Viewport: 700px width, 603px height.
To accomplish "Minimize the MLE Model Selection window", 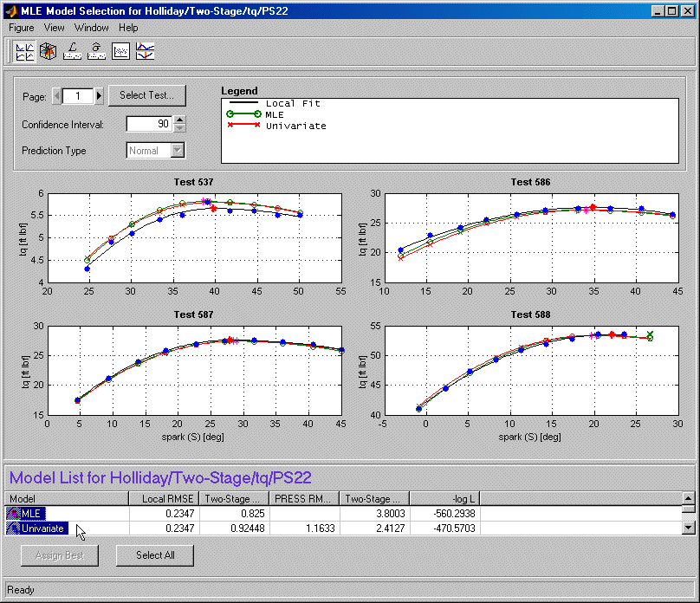I will coord(658,11).
